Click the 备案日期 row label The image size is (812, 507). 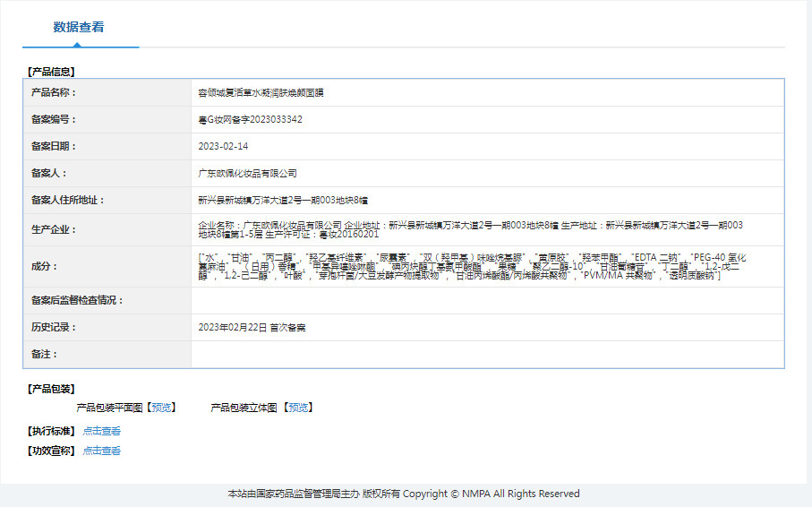click(x=54, y=147)
